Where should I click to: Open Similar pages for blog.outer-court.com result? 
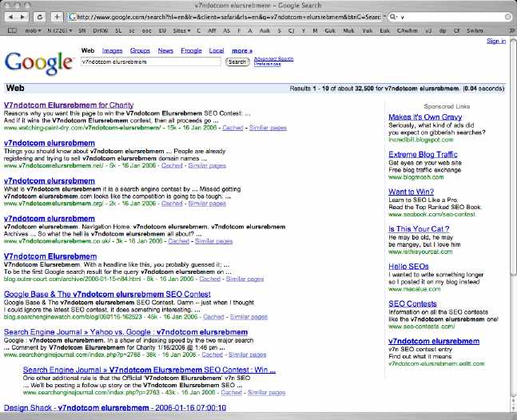pyautogui.click(x=245, y=279)
